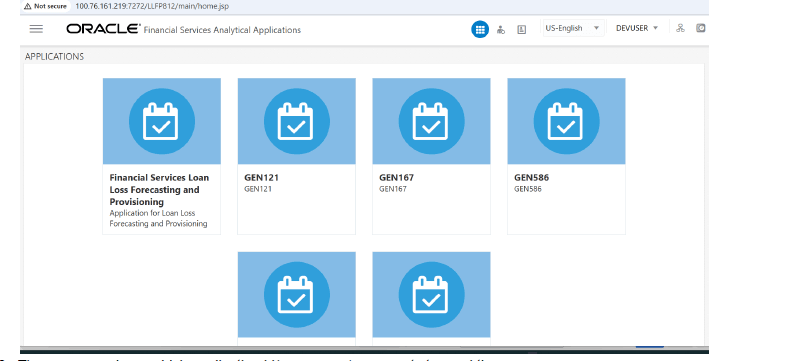Open the GEN586 application calendar icon
Screen dimensions: 797x361
[566, 121]
